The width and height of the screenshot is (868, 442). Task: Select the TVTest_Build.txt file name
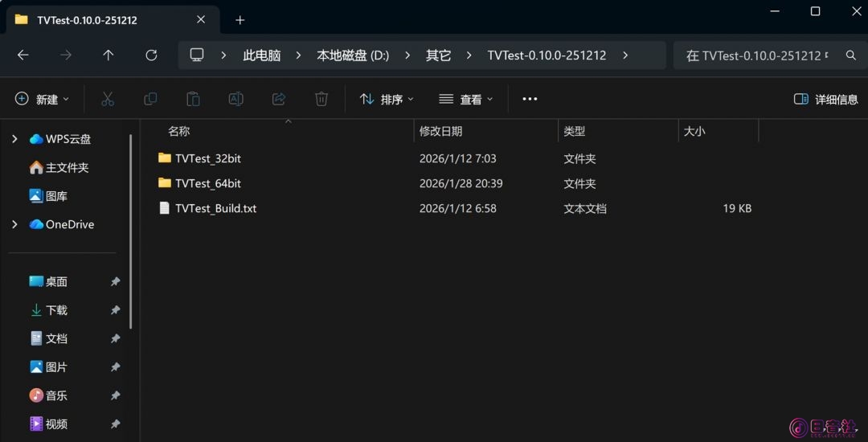(x=216, y=209)
